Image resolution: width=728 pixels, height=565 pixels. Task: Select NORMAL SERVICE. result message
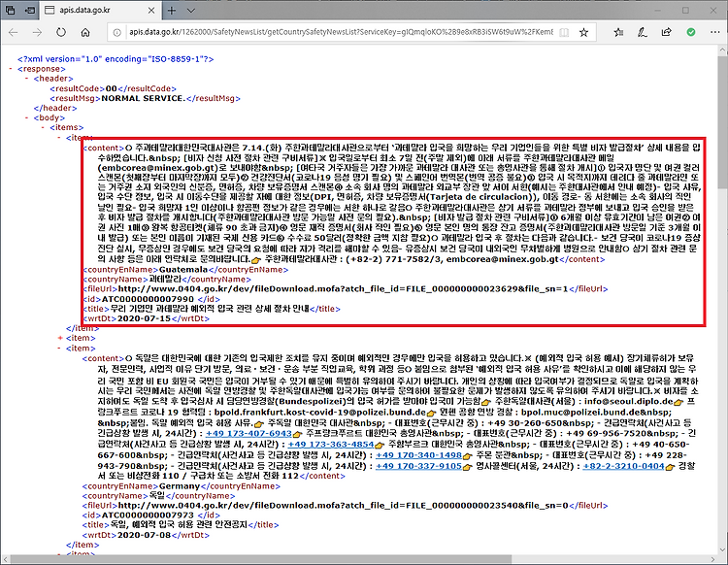click(x=143, y=98)
